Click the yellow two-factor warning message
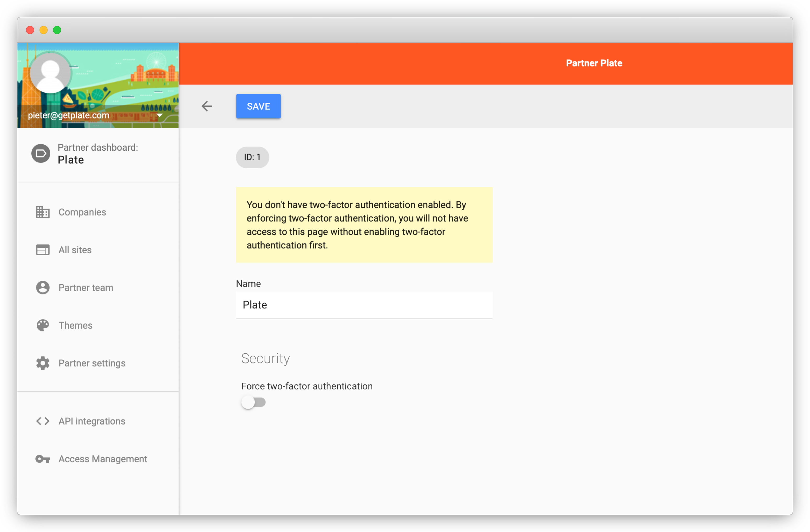 [364, 225]
